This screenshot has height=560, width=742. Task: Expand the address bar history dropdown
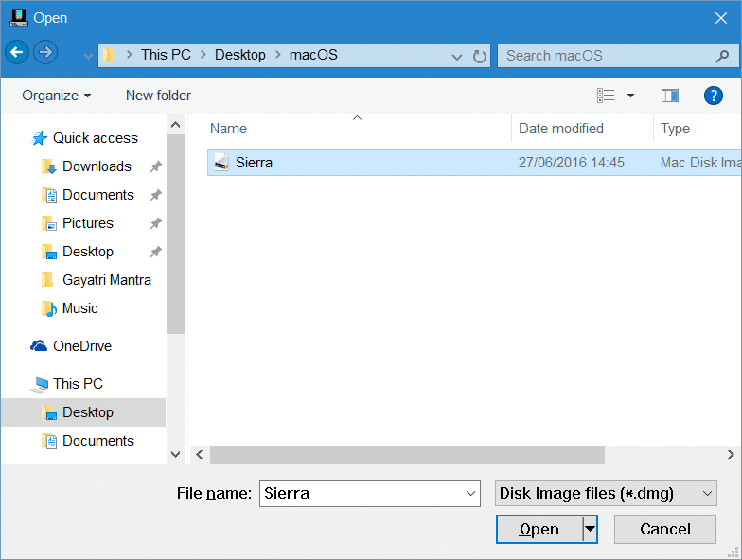(x=456, y=57)
